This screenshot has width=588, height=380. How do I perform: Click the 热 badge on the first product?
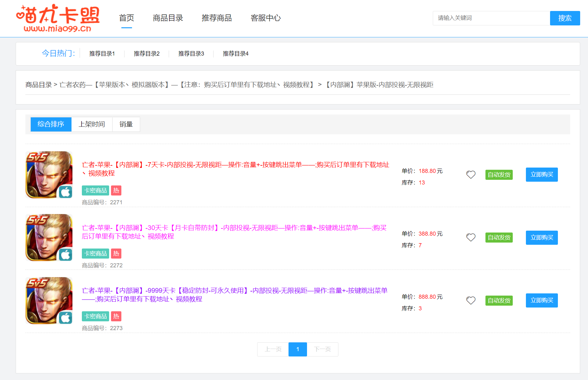pyautogui.click(x=116, y=190)
